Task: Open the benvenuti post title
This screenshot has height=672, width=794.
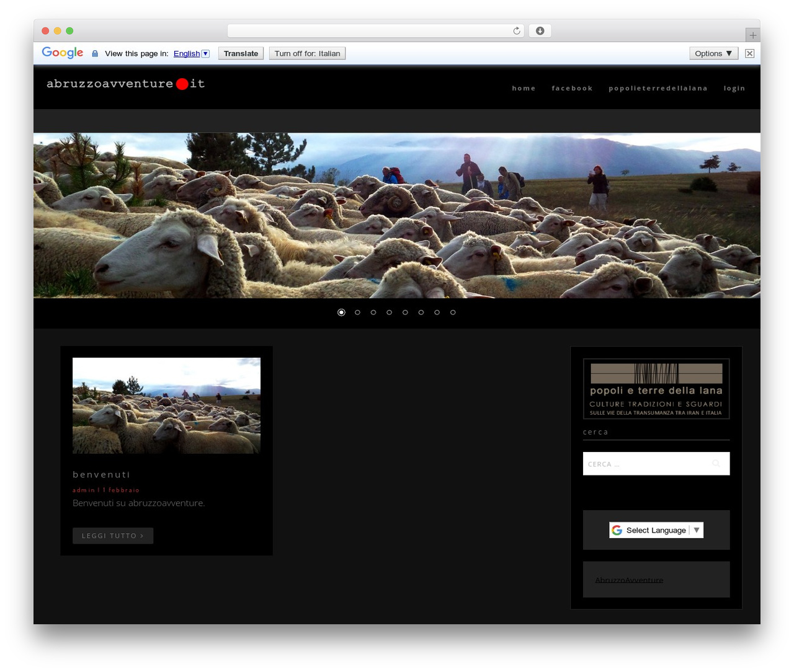Action: point(102,475)
